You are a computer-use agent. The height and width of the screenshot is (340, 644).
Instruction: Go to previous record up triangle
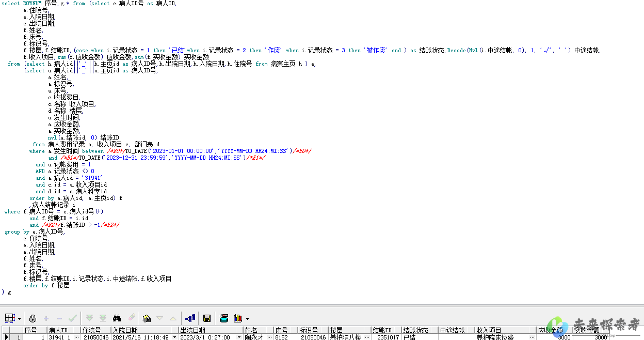[173, 318]
